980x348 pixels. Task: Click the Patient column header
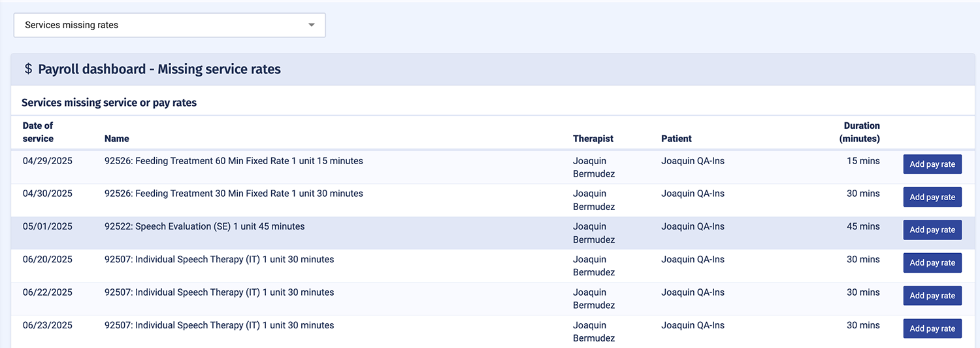(x=676, y=139)
